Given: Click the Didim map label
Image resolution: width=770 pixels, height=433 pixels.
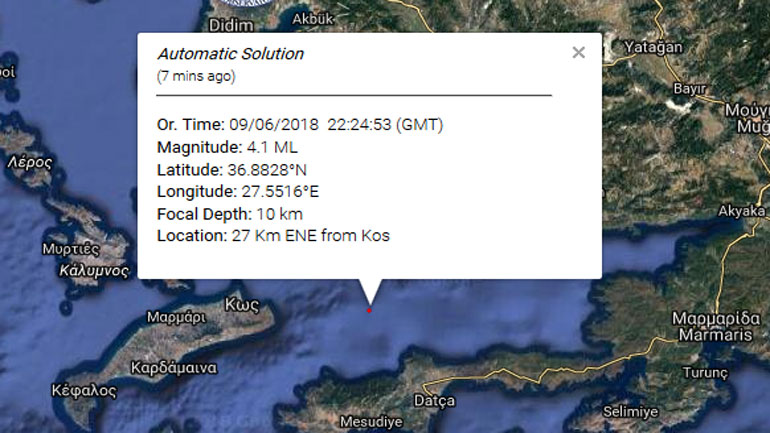Looking at the screenshot, I should (231, 25).
